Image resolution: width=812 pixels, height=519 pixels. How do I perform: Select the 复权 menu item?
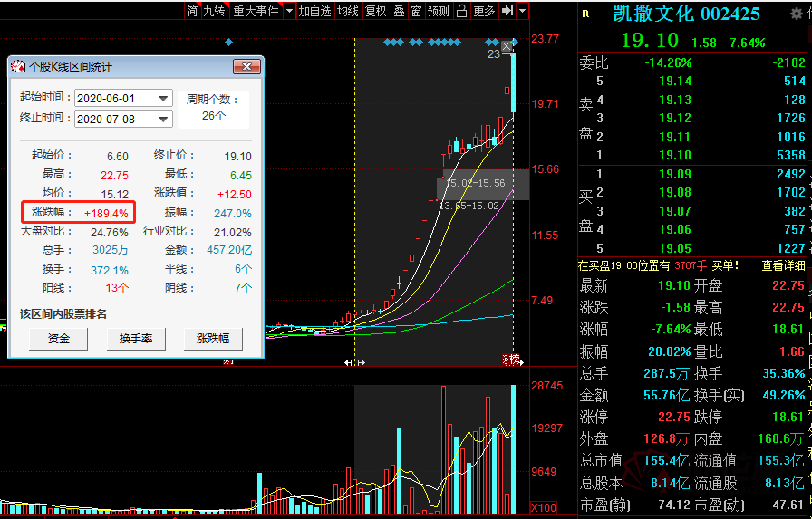[375, 11]
